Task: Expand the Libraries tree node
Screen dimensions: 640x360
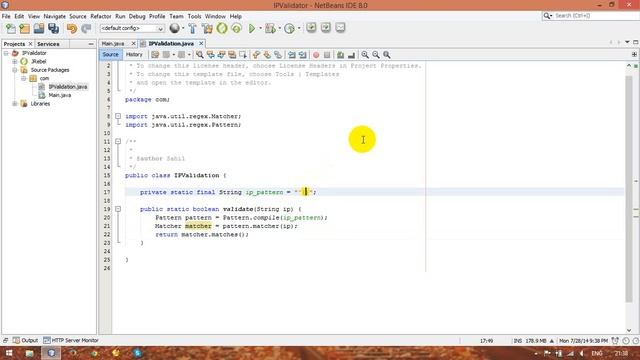Action: tap(15, 104)
